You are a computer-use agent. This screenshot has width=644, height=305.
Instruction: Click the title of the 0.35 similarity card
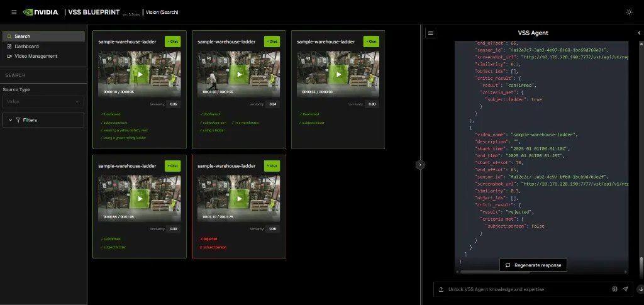(127, 42)
